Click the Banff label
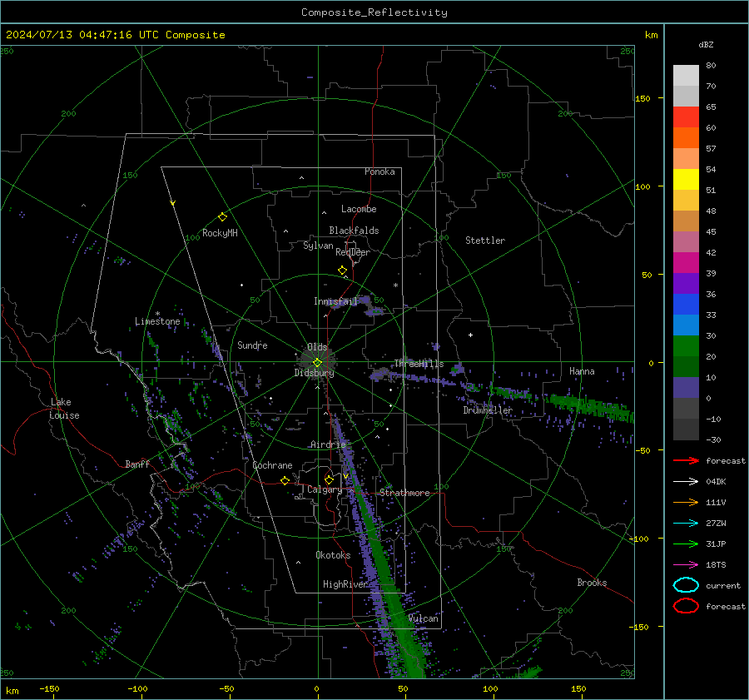 point(137,464)
